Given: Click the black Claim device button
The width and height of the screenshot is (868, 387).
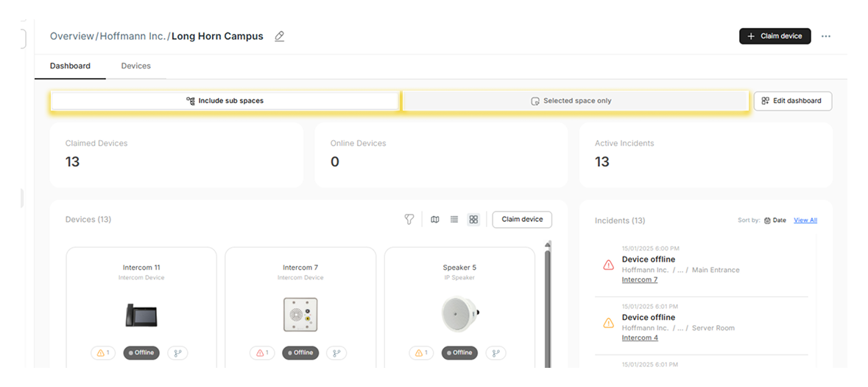Looking at the screenshot, I should click(x=775, y=36).
